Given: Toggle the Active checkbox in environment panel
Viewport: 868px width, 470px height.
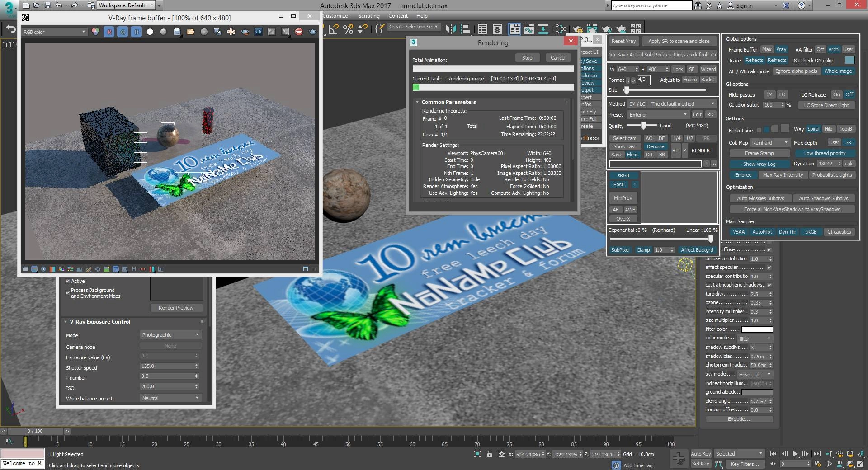Looking at the screenshot, I should coord(68,281).
